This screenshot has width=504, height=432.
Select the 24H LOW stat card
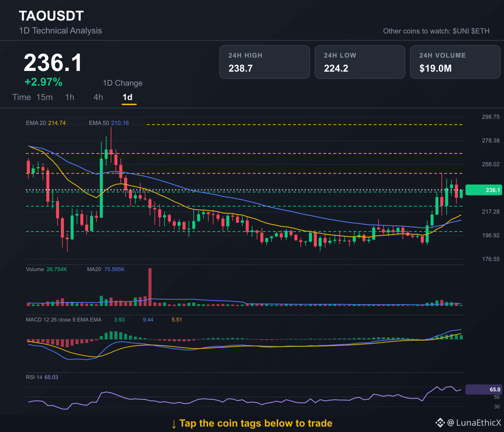(360, 62)
